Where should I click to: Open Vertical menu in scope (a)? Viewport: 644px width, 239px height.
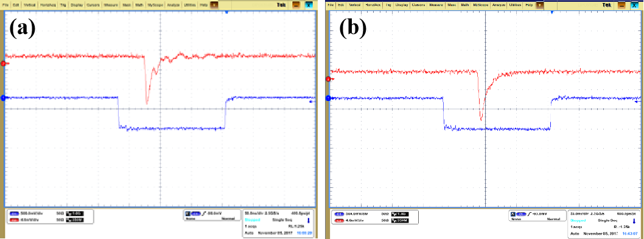(30, 5)
